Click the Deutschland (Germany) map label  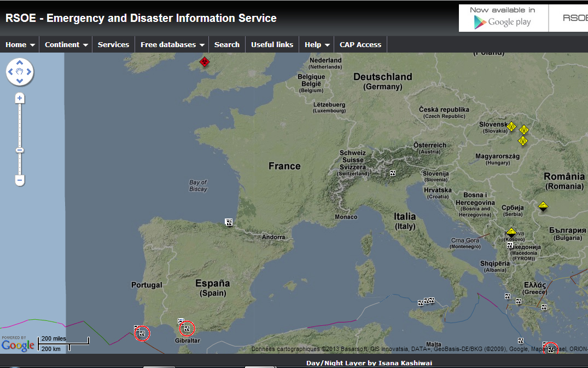382,81
